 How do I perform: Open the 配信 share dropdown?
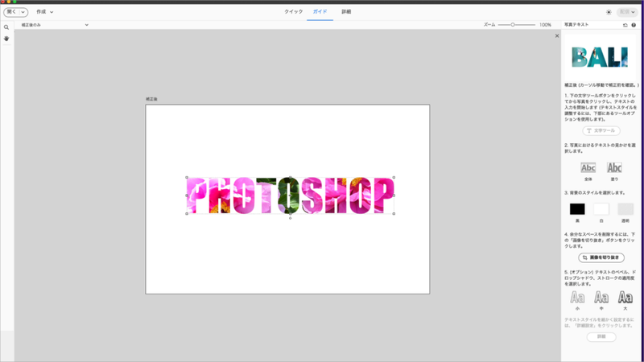tap(627, 12)
